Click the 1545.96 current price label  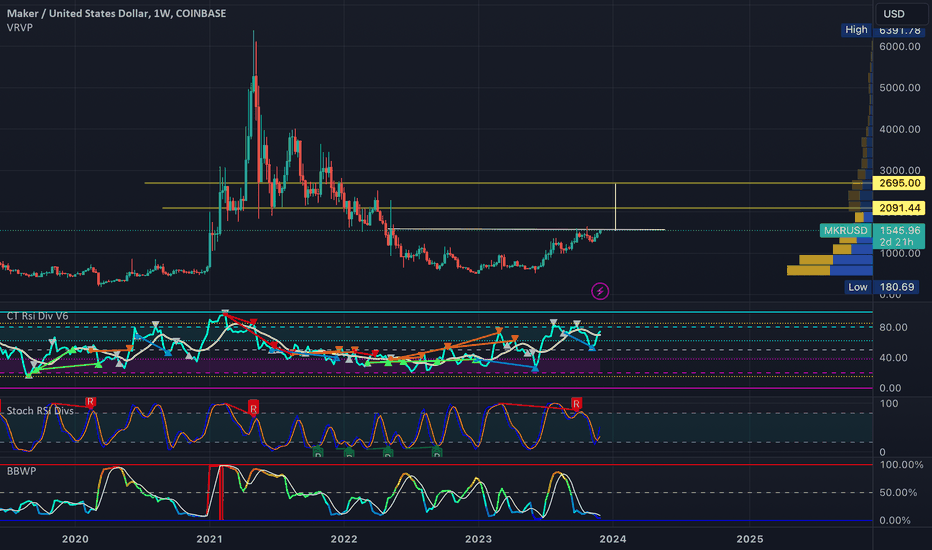[899, 230]
